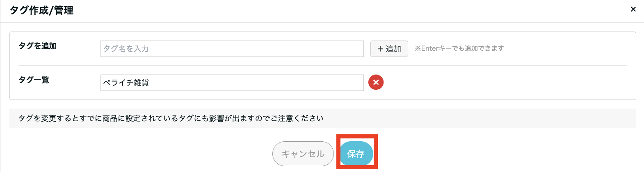Delete the ペライチ雑貨 tag with red X
This screenshot has height=172, width=644.
(376, 82)
